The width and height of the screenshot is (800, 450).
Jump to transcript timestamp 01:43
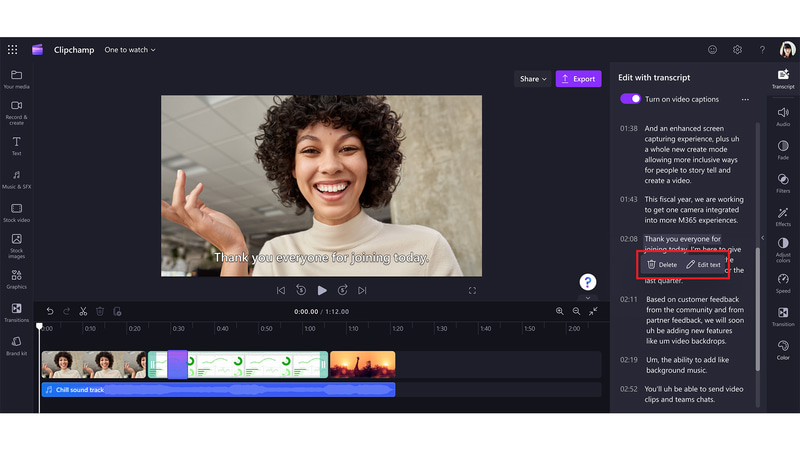[629, 199]
